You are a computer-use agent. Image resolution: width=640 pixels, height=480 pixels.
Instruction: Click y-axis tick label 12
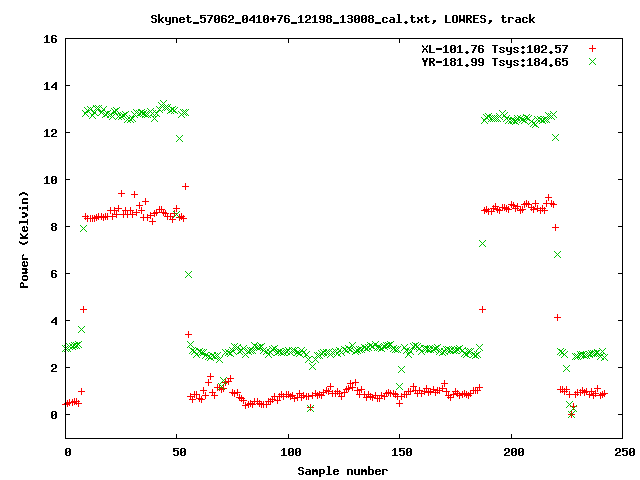click(x=50, y=133)
